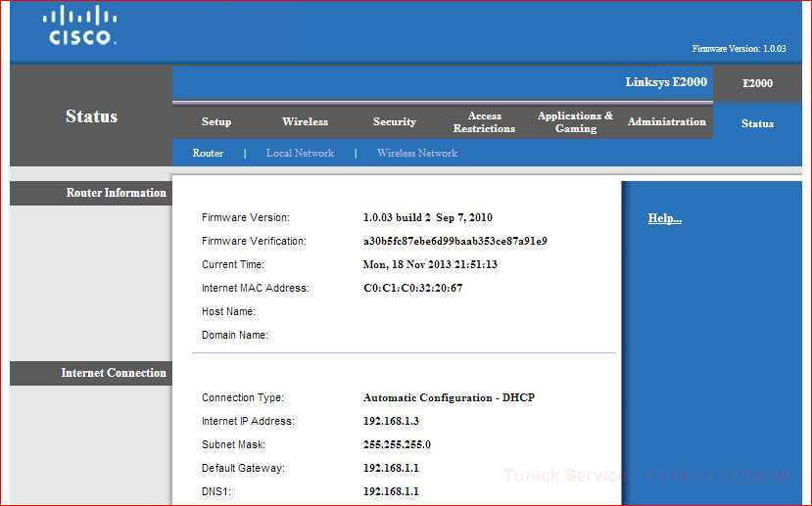Click the Router Information section header

[x=116, y=193]
